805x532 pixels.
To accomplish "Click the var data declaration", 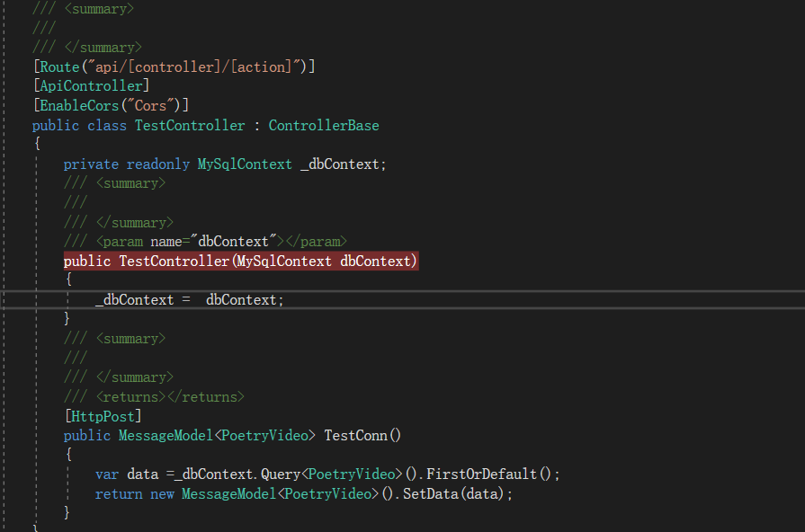I will pos(127,474).
